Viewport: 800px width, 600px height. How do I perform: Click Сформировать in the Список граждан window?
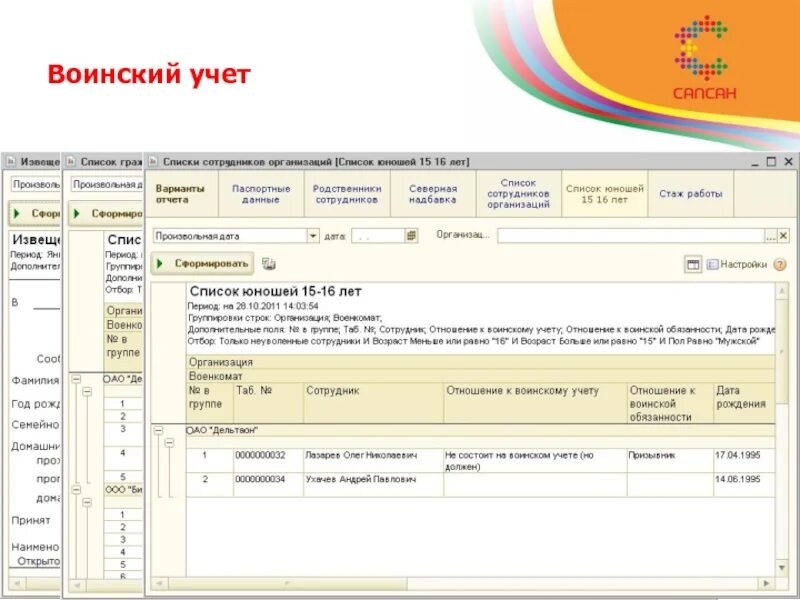pyautogui.click(x=105, y=213)
